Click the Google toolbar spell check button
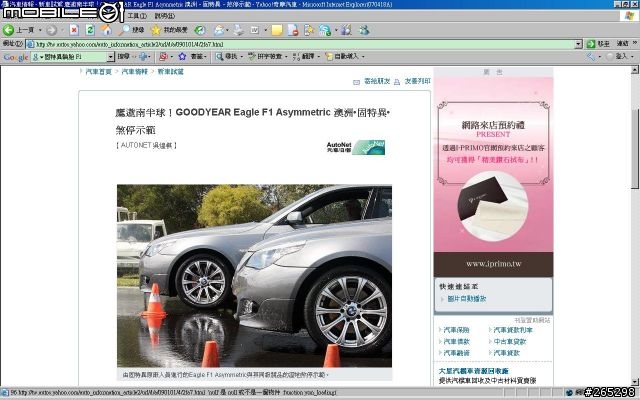 pyautogui.click(x=265, y=56)
